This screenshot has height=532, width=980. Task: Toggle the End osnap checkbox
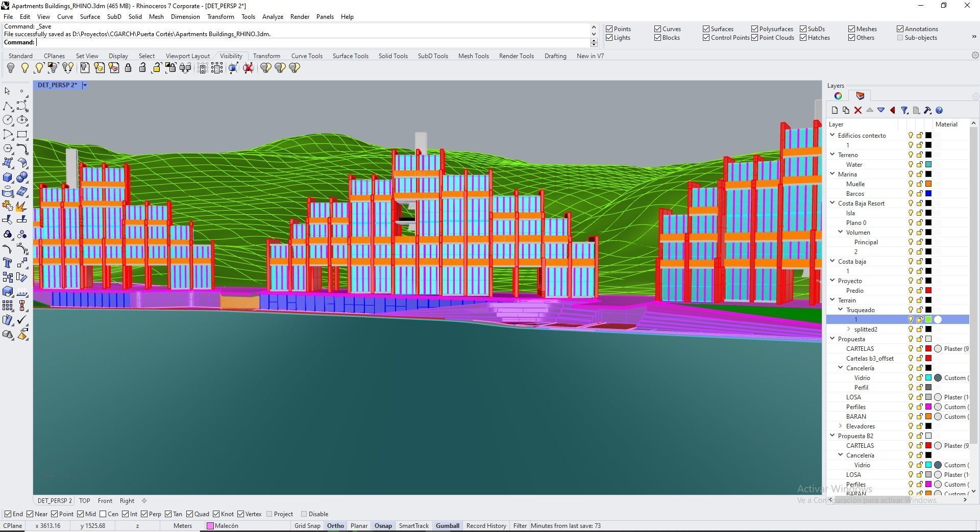coord(8,514)
